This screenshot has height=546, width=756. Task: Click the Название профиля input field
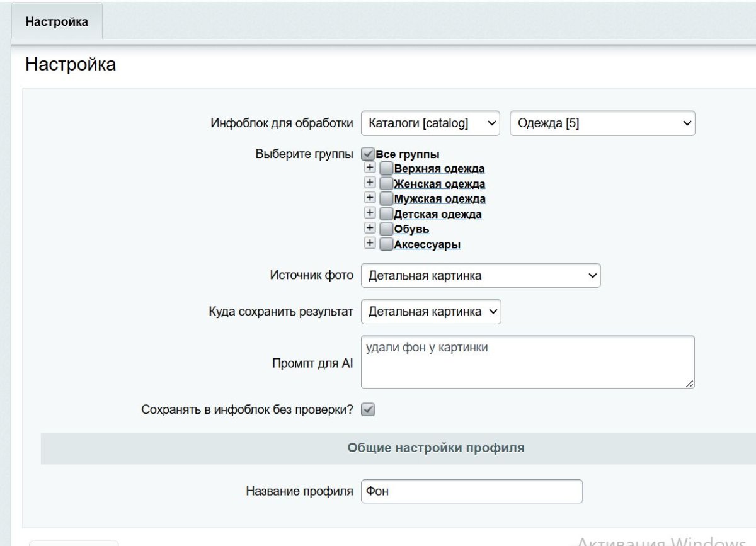(471, 491)
